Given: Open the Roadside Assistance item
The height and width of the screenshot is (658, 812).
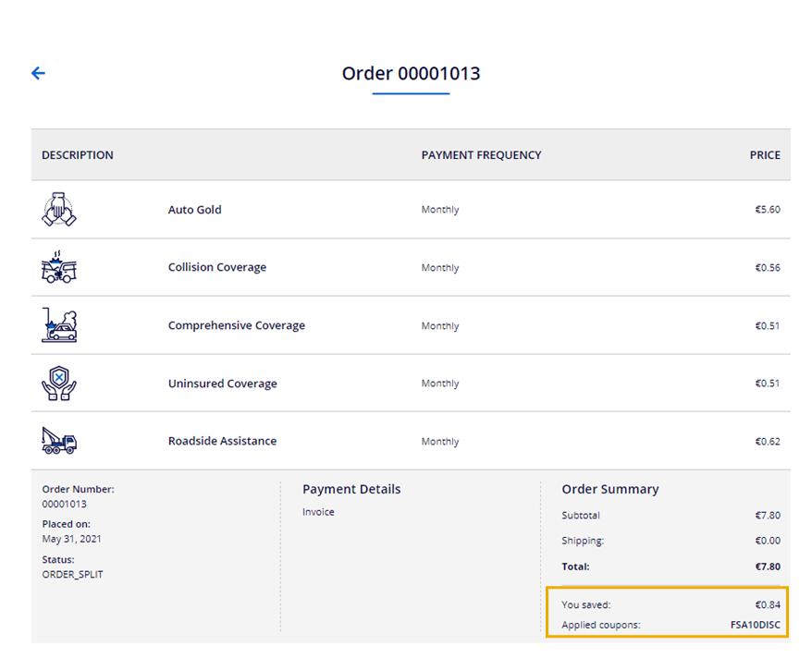Looking at the screenshot, I should (222, 441).
